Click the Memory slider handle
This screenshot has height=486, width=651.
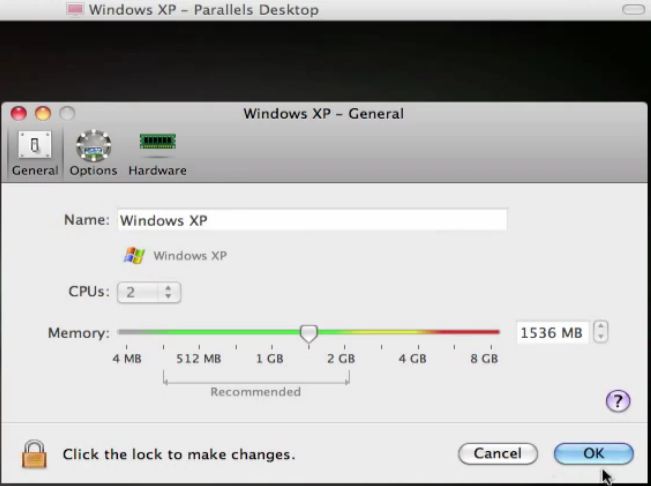click(x=309, y=333)
